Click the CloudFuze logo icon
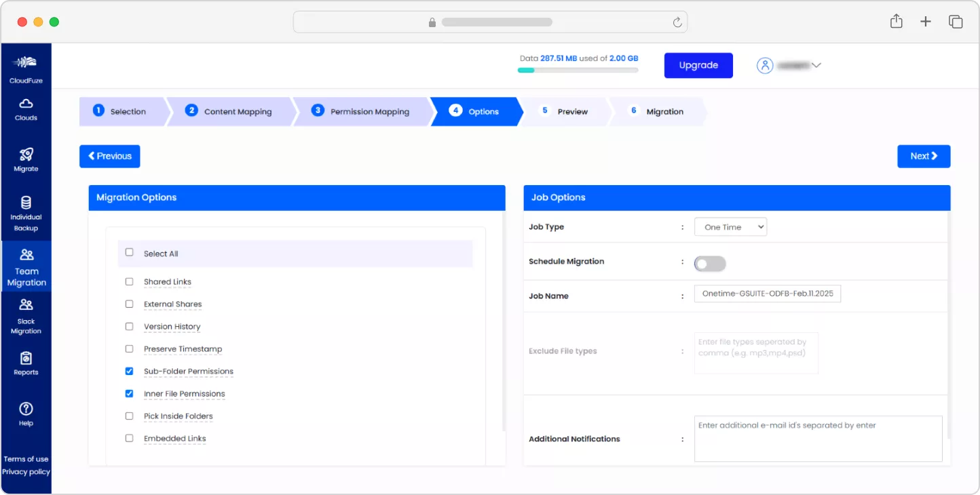The image size is (980, 495). pyautogui.click(x=26, y=62)
